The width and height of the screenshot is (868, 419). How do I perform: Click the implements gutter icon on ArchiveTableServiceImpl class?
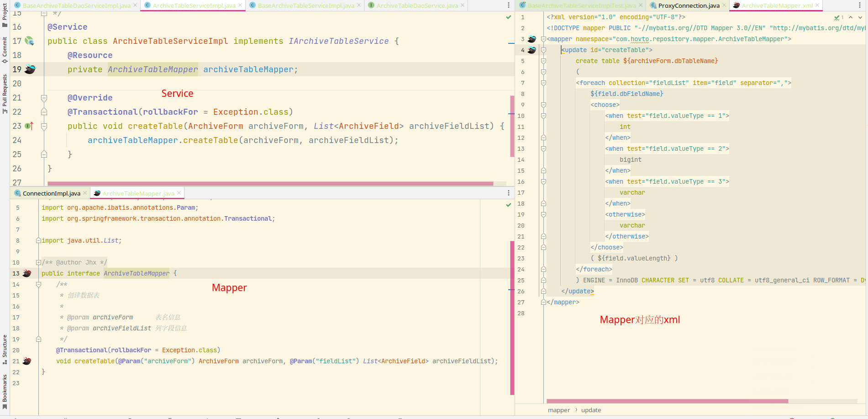pyautogui.click(x=30, y=41)
